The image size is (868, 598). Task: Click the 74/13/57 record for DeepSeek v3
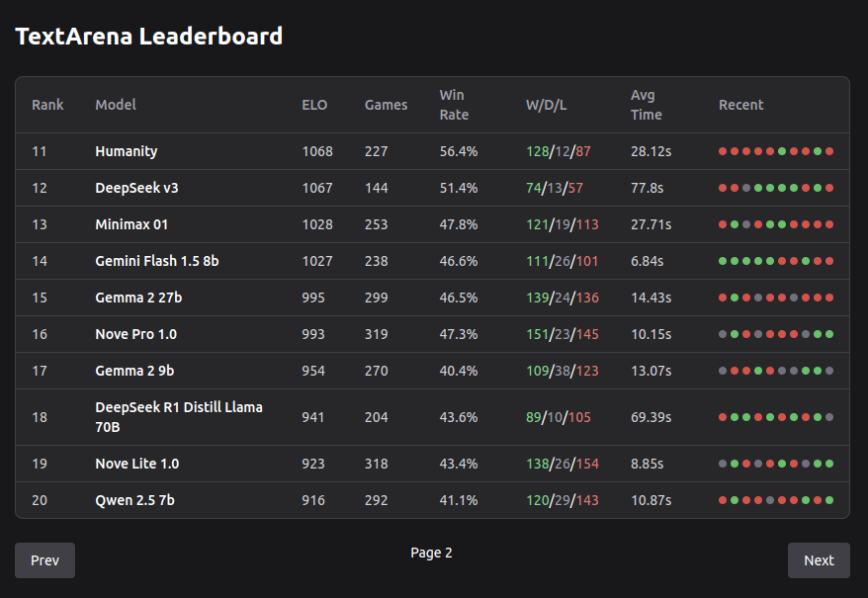click(x=555, y=188)
